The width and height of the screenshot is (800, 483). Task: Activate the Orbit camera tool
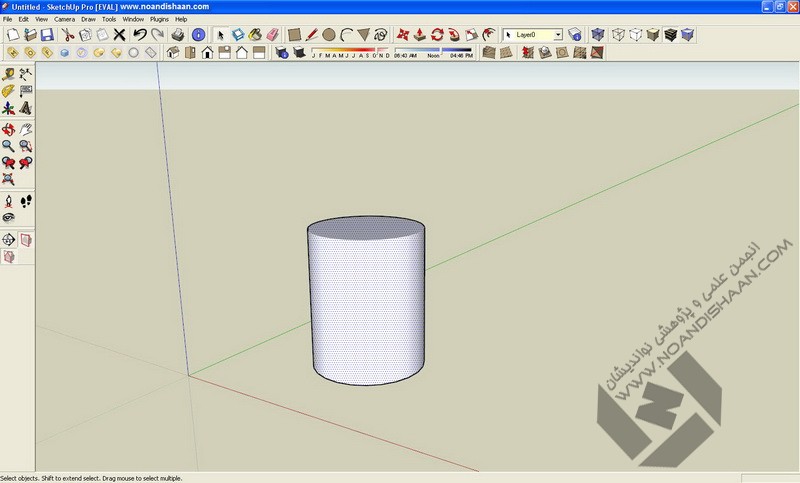tap(8, 129)
